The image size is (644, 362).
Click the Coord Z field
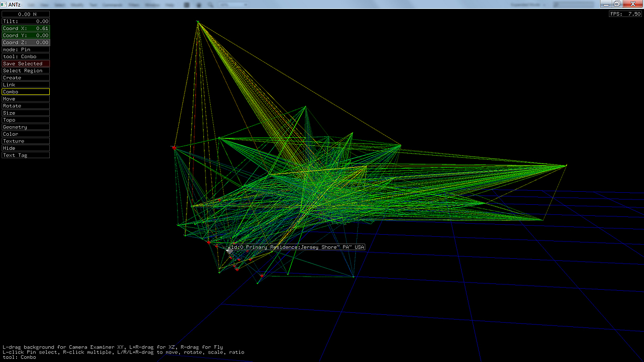pyautogui.click(x=26, y=42)
